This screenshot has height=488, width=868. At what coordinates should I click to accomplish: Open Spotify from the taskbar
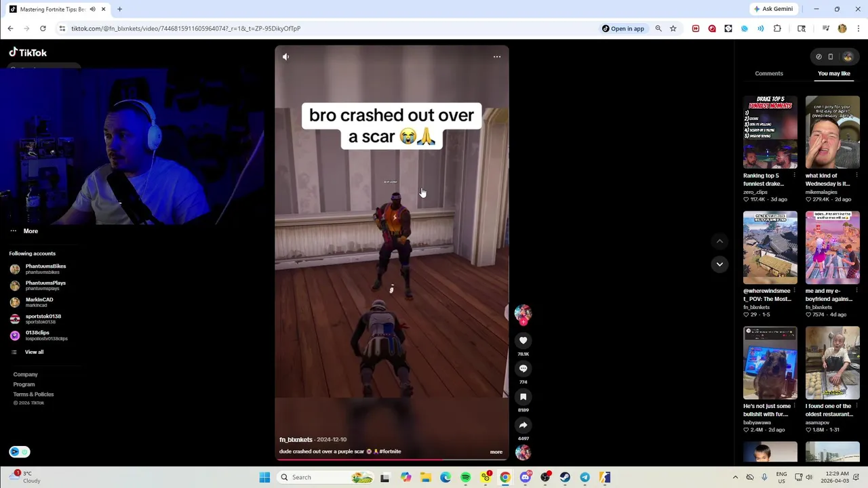point(465,477)
